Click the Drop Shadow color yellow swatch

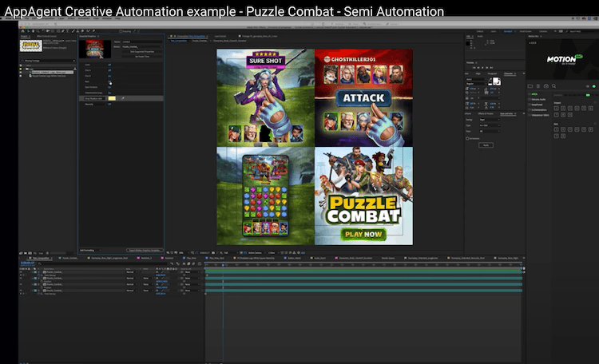click(x=112, y=98)
